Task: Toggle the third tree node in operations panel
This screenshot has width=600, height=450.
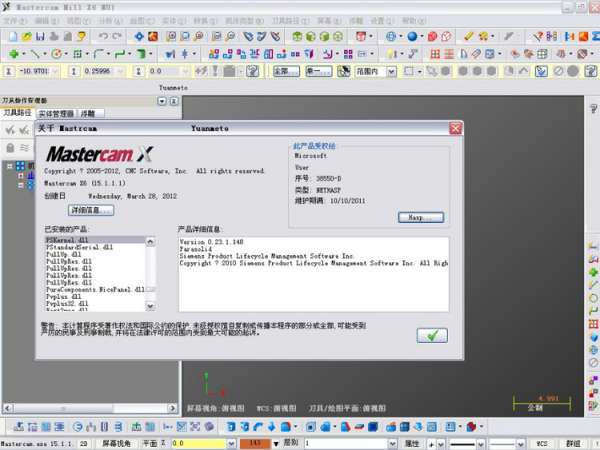Action: pos(21,185)
